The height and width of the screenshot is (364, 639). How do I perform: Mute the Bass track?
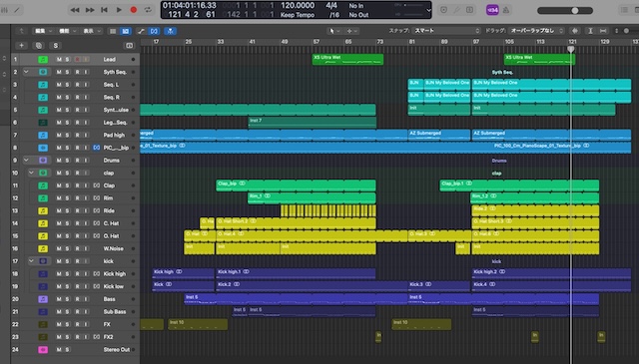(59, 299)
